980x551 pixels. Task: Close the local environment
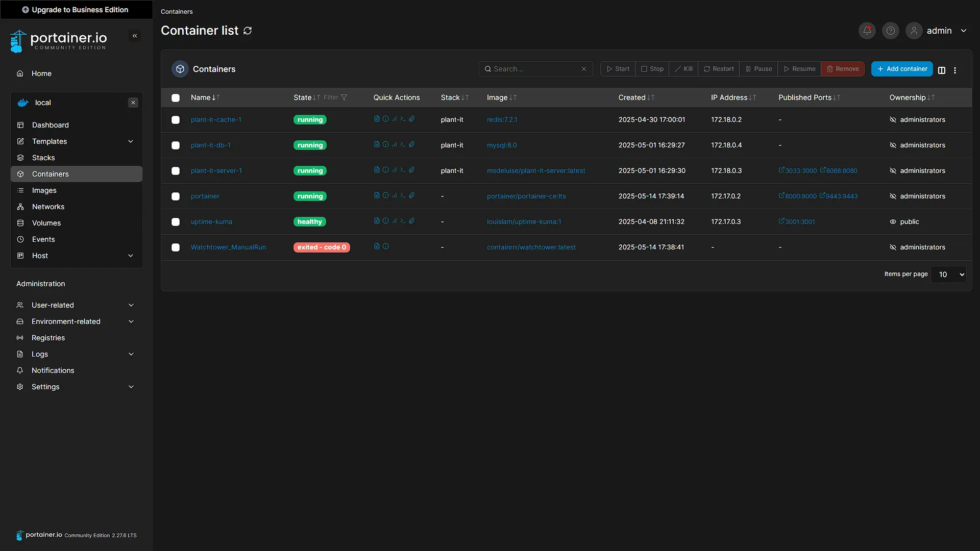[x=133, y=103]
